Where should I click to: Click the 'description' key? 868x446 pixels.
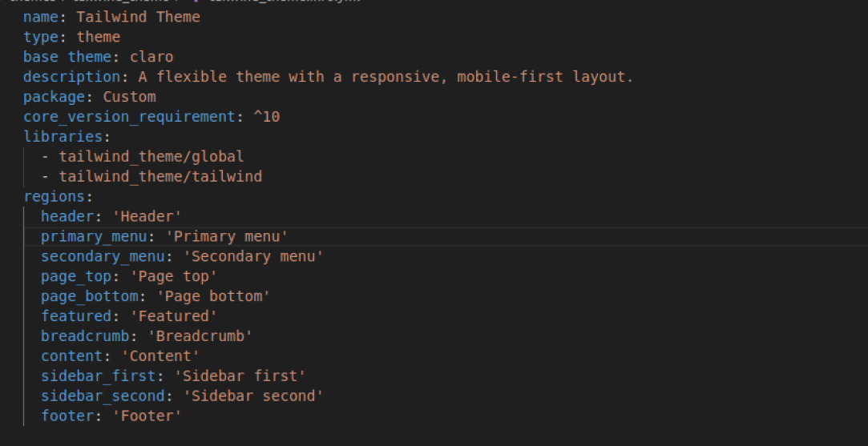click(x=71, y=77)
